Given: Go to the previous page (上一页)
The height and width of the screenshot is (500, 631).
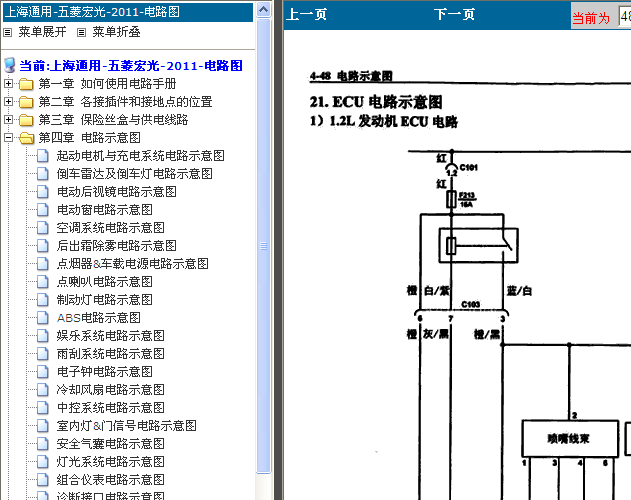Looking at the screenshot, I should 306,14.
